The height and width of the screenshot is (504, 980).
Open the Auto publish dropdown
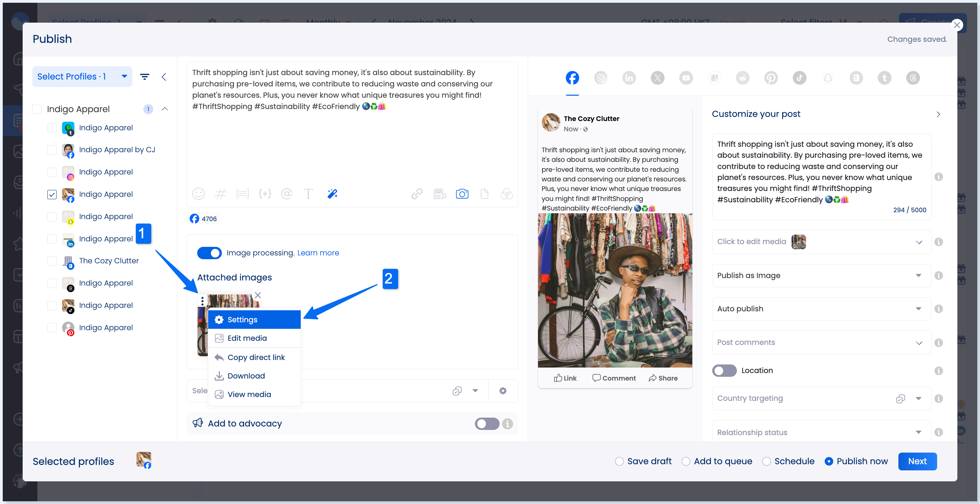click(x=821, y=309)
